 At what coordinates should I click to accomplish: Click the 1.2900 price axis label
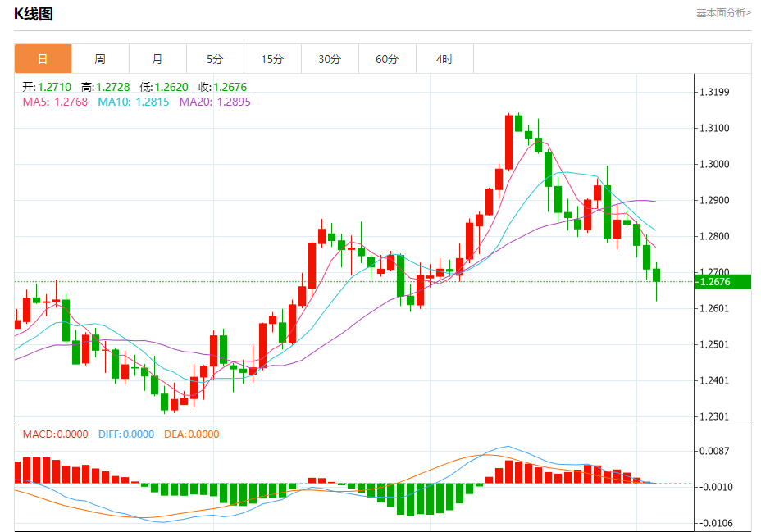714,200
